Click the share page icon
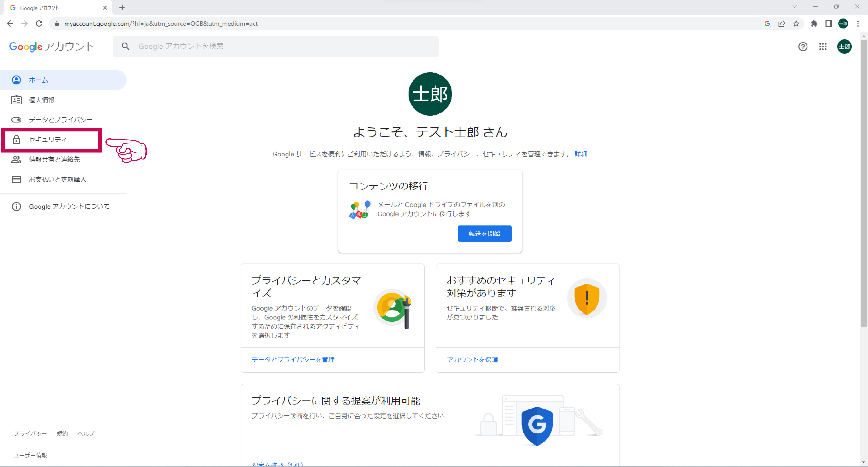Image resolution: width=868 pixels, height=467 pixels. [x=781, y=24]
